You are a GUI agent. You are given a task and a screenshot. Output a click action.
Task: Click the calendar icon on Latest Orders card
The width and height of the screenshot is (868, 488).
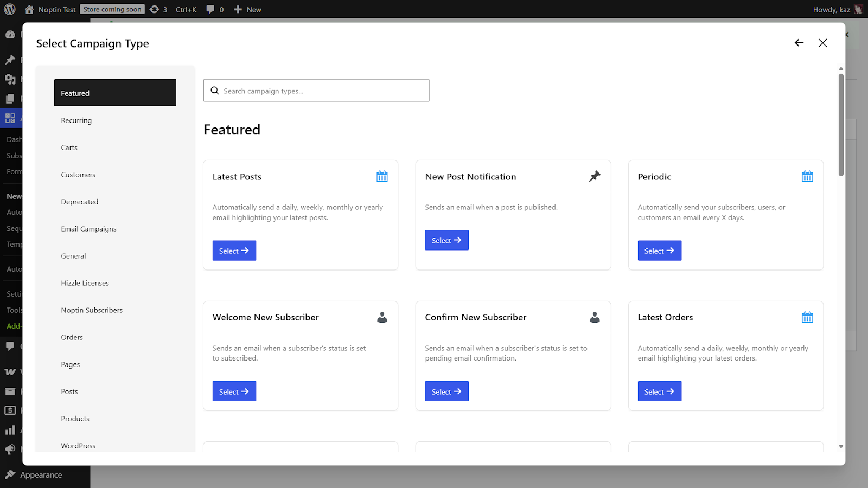(x=807, y=317)
